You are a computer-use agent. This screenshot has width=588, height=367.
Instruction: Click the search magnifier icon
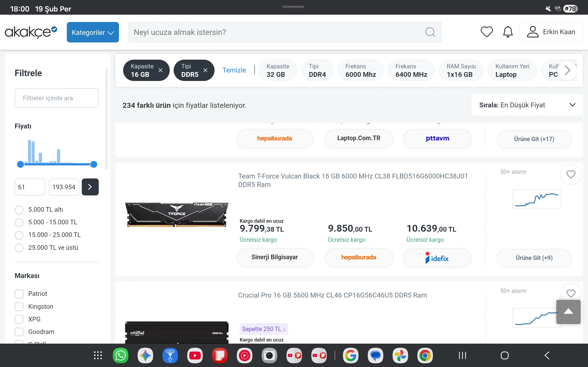430,32
